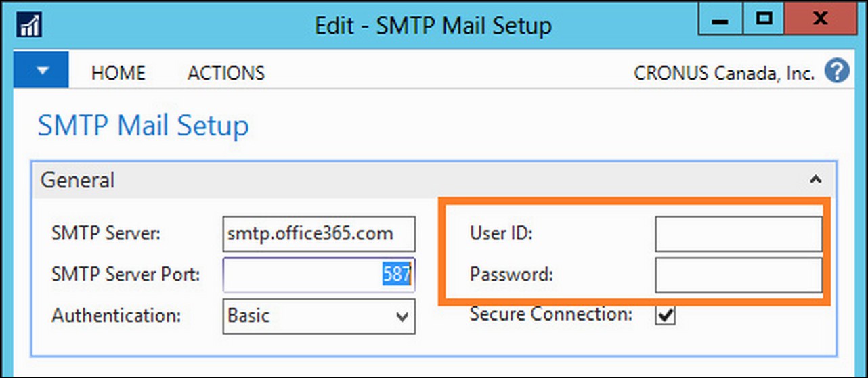Click the SMTP Mail Setup page heading
The height and width of the screenshot is (378, 868).
[143, 126]
